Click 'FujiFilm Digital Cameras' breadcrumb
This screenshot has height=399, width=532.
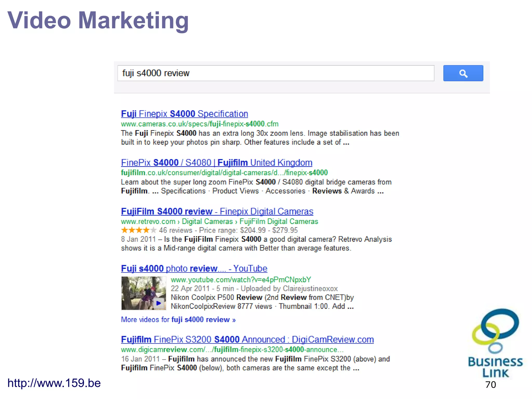pyautogui.click(x=279, y=222)
